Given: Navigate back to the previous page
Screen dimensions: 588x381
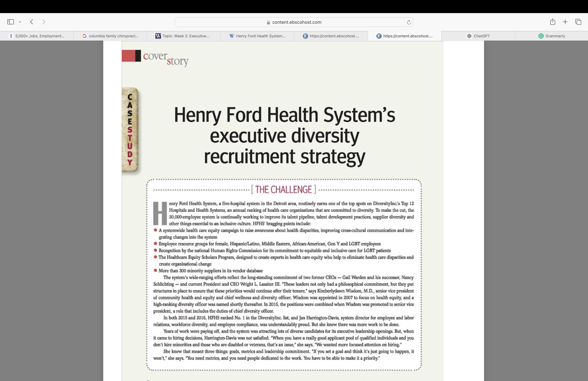Looking at the screenshot, I should point(32,22).
